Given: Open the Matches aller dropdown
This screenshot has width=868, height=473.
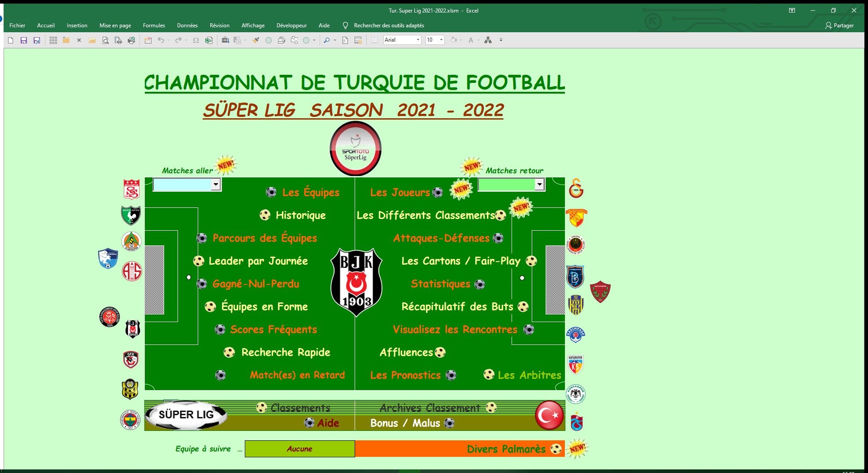Looking at the screenshot, I should (216, 185).
